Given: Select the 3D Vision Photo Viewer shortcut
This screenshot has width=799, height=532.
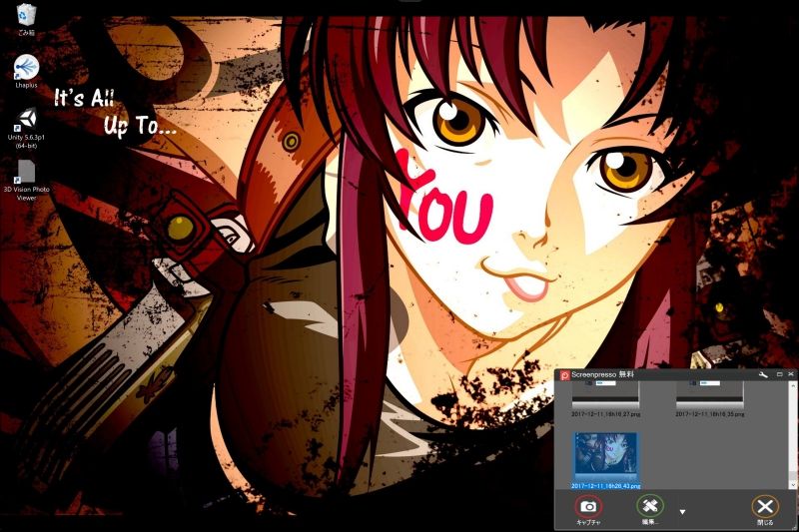Looking at the screenshot, I should point(26,180).
